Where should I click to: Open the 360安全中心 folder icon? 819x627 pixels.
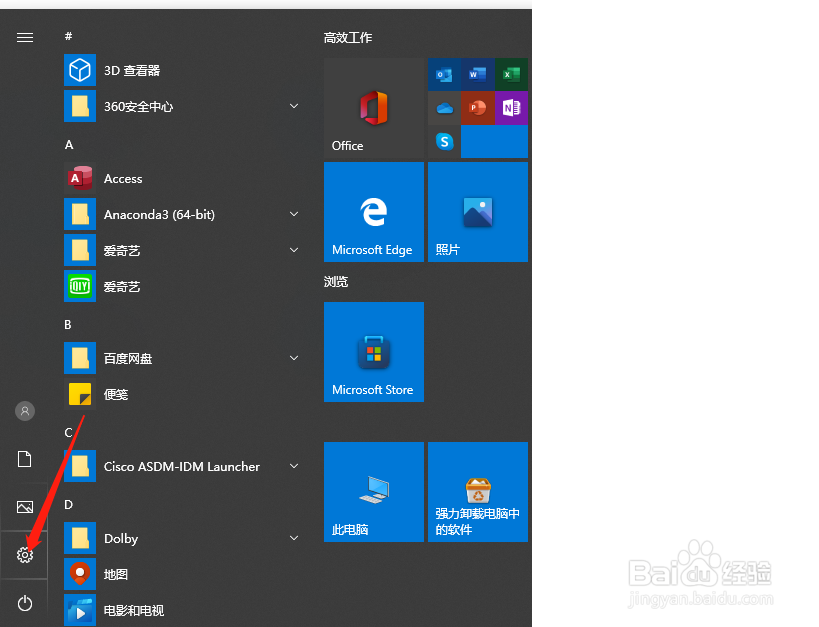80,106
